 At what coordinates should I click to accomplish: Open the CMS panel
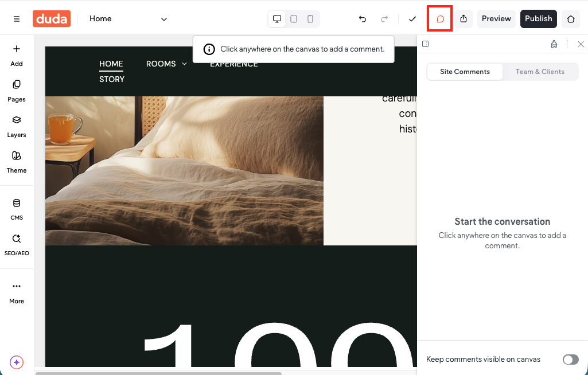tap(17, 209)
